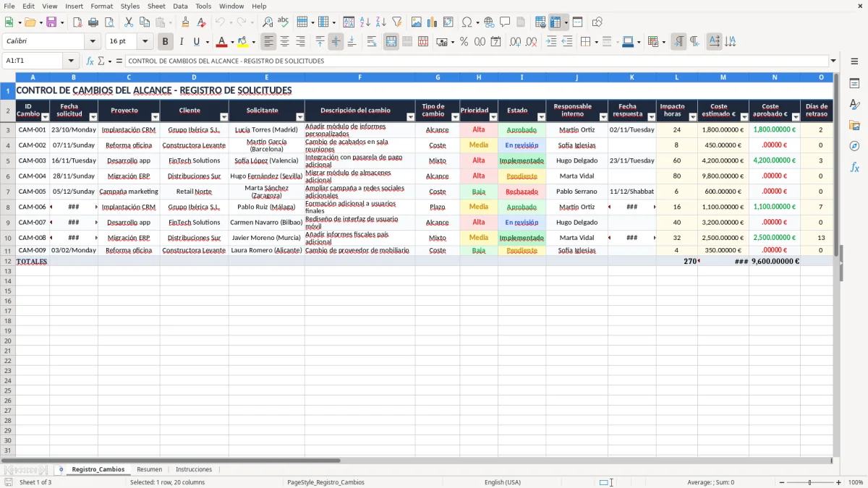Activate Clone Formatting paintbrush
This screenshot has width=868, height=488.
185,22
